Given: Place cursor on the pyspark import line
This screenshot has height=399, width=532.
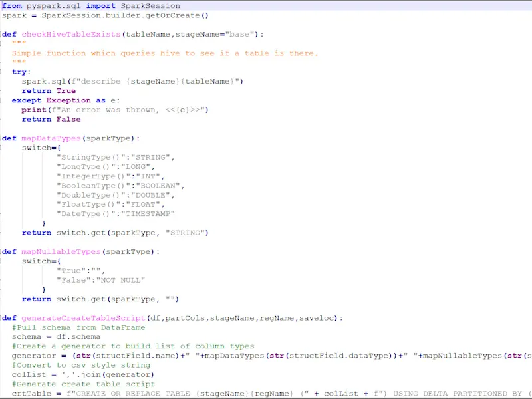Looking at the screenshot, I should tap(91, 6).
